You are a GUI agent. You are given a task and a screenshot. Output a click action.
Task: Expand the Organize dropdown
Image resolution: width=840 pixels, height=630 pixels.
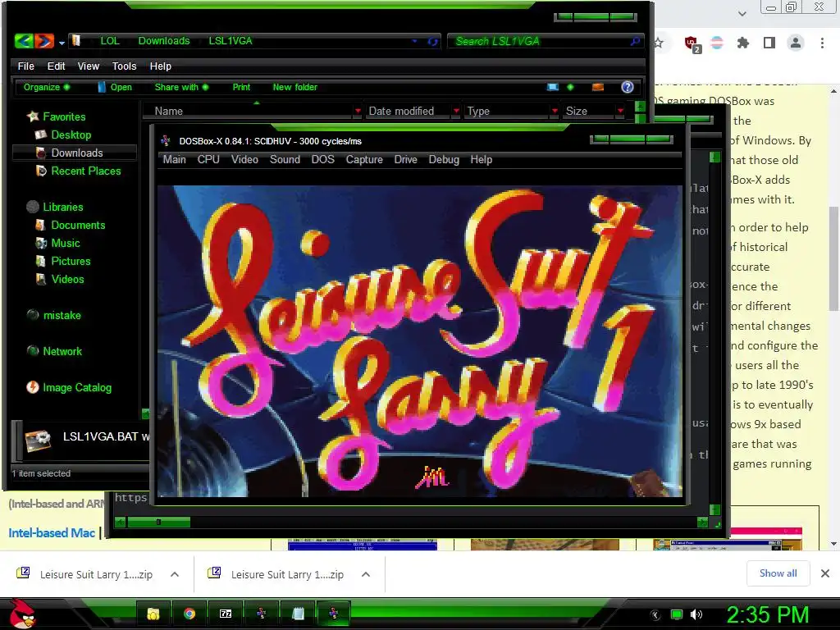(46, 87)
